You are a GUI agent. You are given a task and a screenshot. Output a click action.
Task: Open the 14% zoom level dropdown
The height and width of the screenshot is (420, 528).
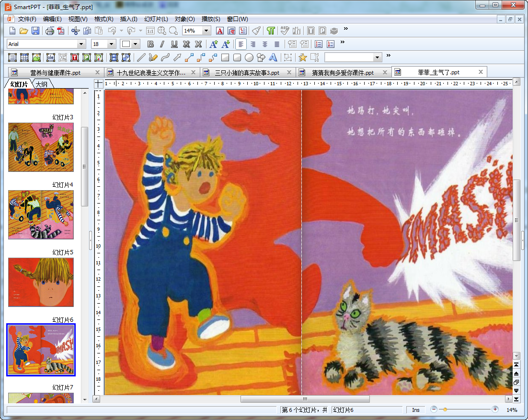pyautogui.click(x=207, y=31)
